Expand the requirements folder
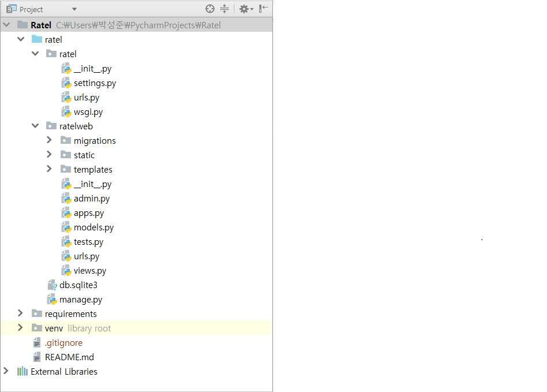Image resolution: width=547 pixels, height=392 pixels. (x=21, y=313)
